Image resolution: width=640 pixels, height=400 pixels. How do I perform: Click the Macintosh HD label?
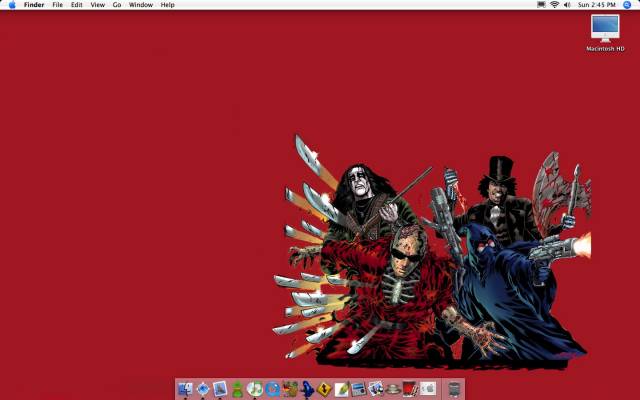tap(605, 49)
